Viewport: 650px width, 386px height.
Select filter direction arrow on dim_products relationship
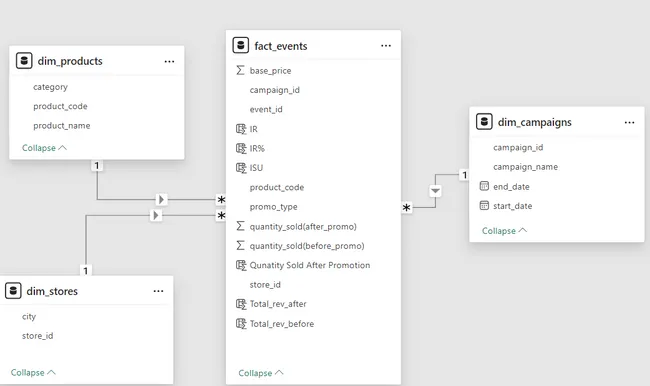[161, 199]
